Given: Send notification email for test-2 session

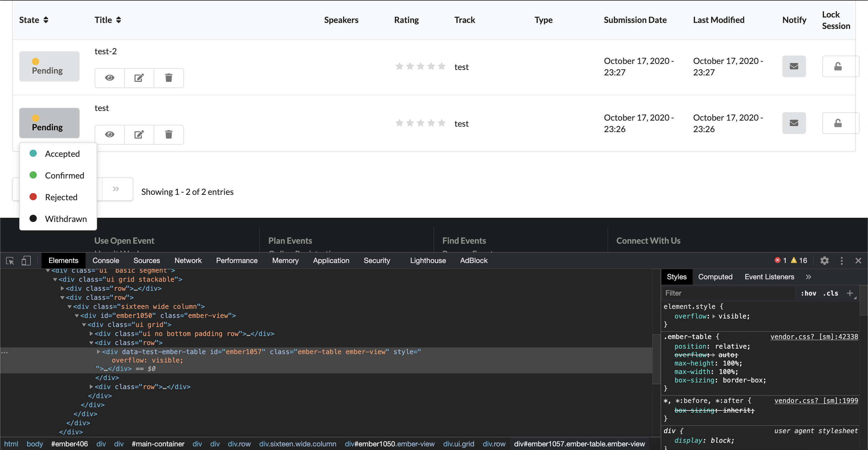Looking at the screenshot, I should (x=794, y=66).
